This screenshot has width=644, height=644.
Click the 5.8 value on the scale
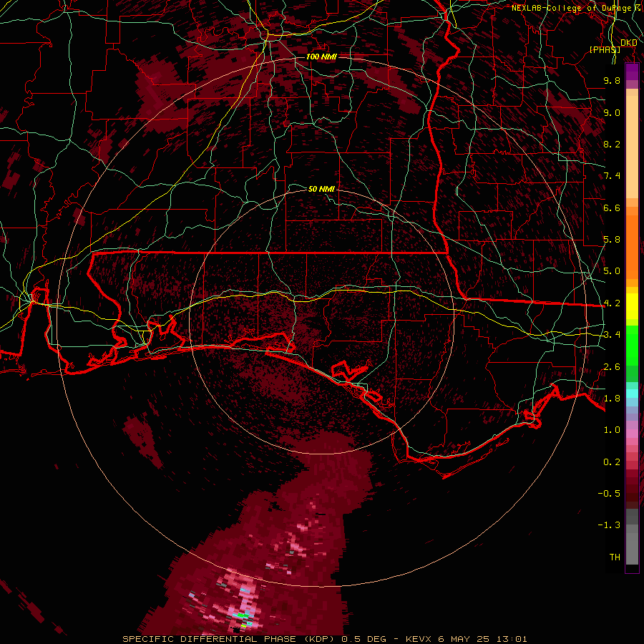point(612,240)
